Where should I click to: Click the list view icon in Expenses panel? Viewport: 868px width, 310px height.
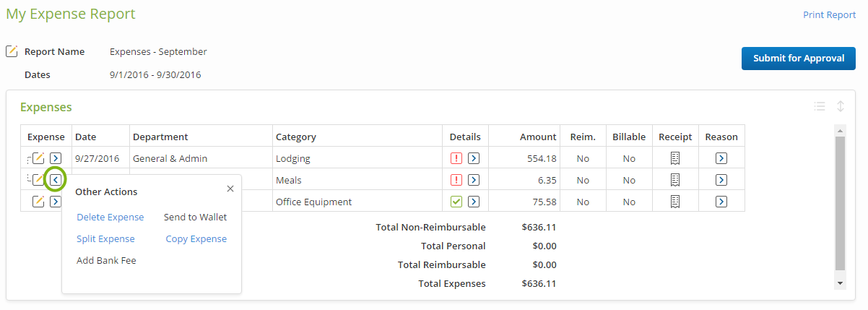tap(820, 106)
